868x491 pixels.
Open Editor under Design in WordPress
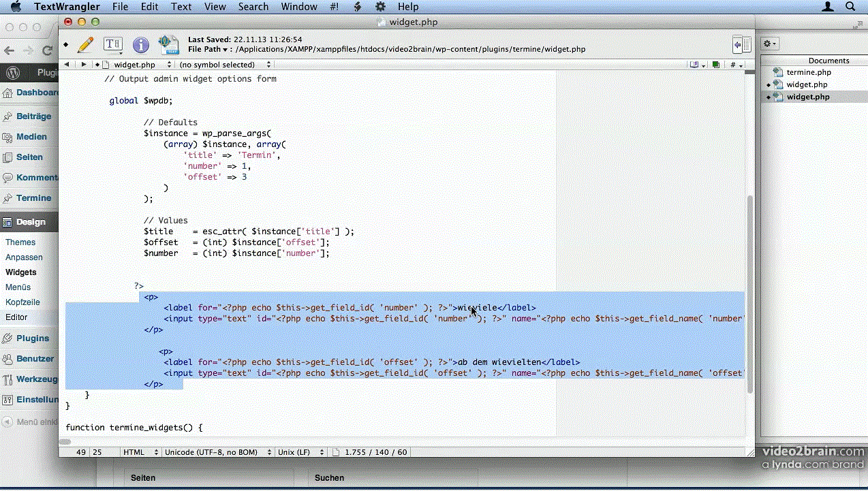[16, 317]
